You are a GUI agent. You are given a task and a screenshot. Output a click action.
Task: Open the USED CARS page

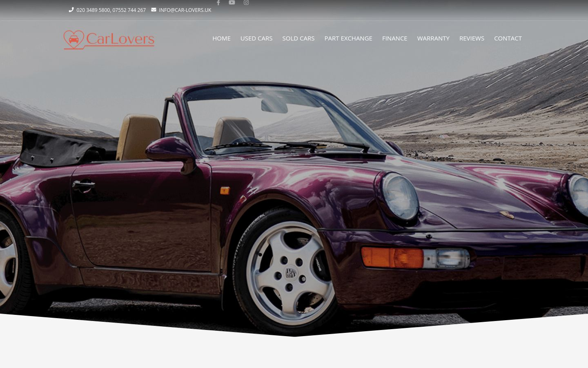pos(256,38)
